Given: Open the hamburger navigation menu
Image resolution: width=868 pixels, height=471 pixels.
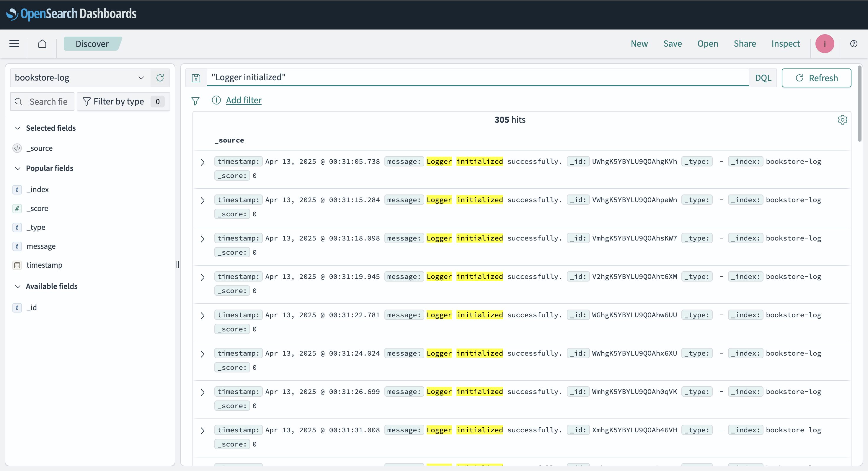Looking at the screenshot, I should pyautogui.click(x=14, y=44).
